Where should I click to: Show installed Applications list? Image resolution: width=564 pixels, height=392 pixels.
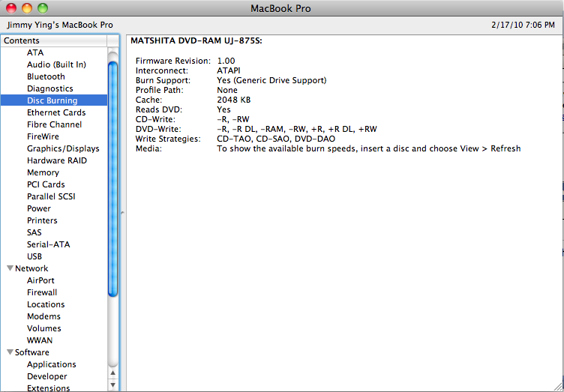[52, 364]
